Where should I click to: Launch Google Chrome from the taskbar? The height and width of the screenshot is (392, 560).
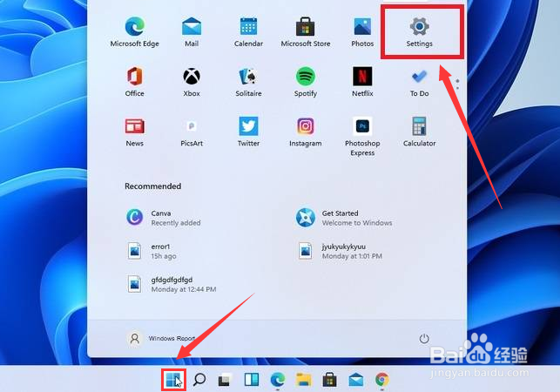[381, 380]
